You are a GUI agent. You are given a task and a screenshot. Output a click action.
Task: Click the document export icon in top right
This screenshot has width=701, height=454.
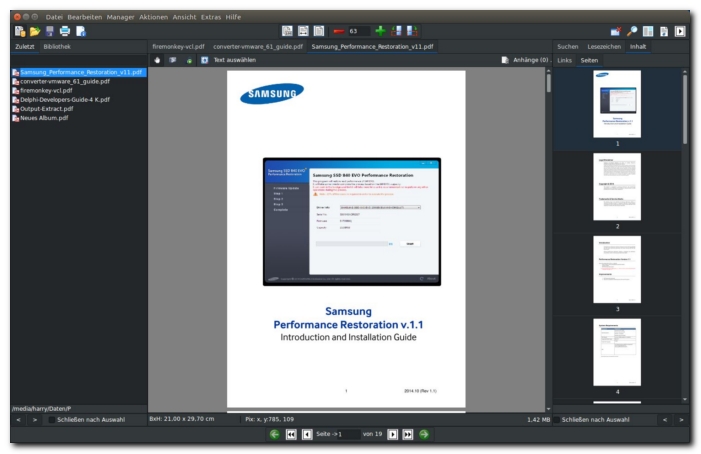[664, 31]
